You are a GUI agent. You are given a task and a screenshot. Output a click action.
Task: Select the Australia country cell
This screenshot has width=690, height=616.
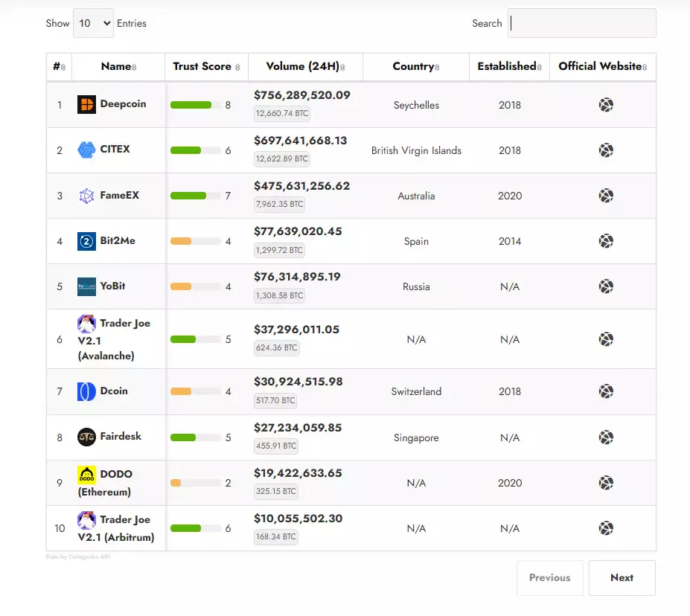pyautogui.click(x=416, y=196)
